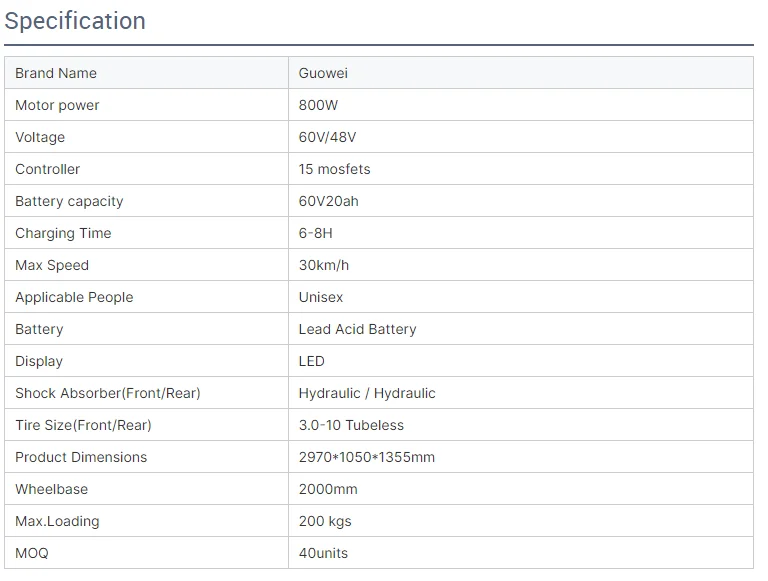Viewport: 768px width, 581px height.
Task: Click the Hydraulic / Hydraulic value
Action: click(367, 393)
